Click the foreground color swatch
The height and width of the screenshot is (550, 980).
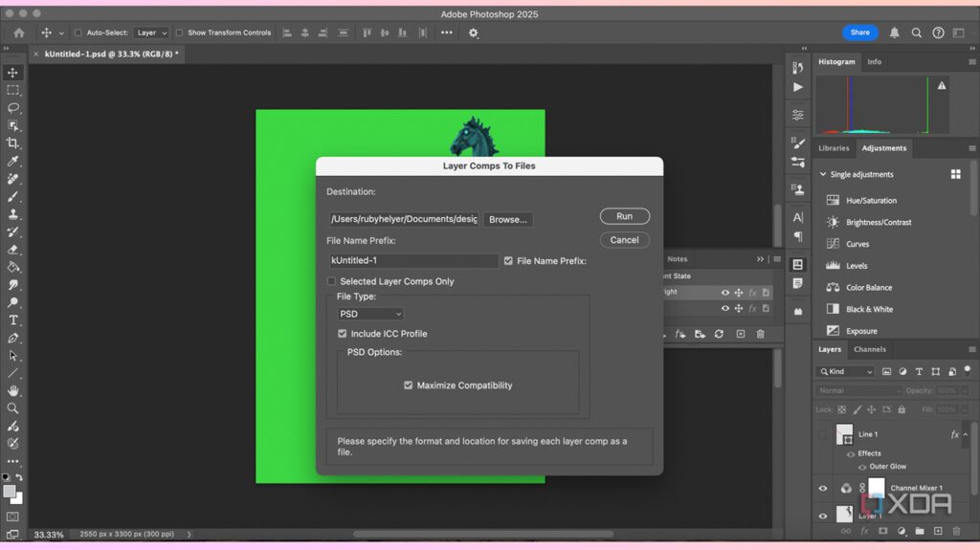pos(9,492)
